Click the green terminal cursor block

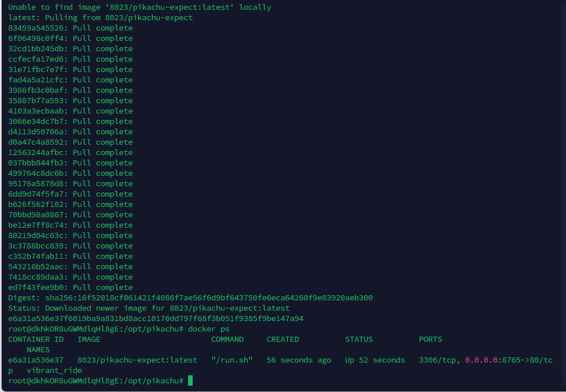[x=190, y=380]
